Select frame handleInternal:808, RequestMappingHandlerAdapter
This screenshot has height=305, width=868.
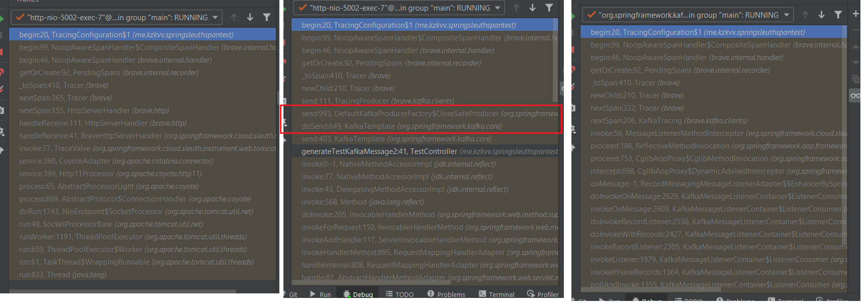coord(425,265)
